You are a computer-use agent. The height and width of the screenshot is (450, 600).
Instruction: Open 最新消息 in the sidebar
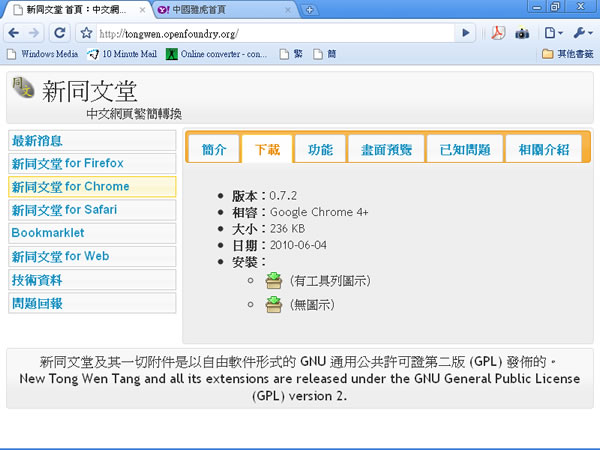point(92,140)
